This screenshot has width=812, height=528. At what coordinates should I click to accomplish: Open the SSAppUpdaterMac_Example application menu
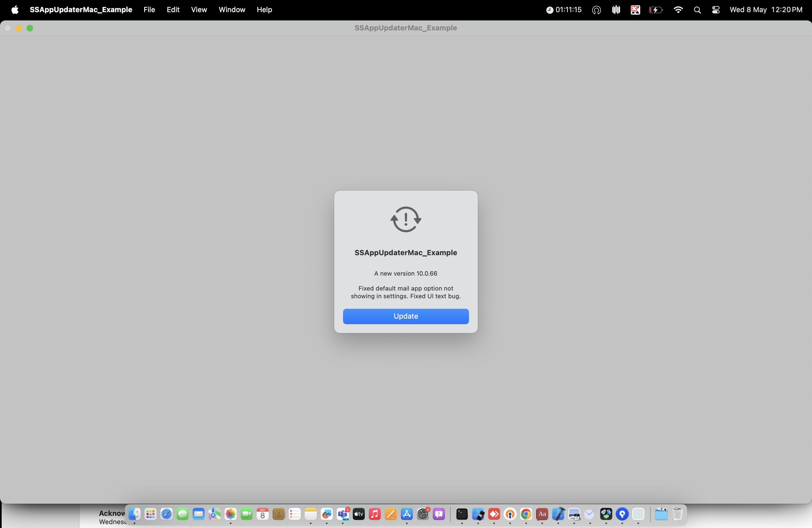click(x=81, y=10)
